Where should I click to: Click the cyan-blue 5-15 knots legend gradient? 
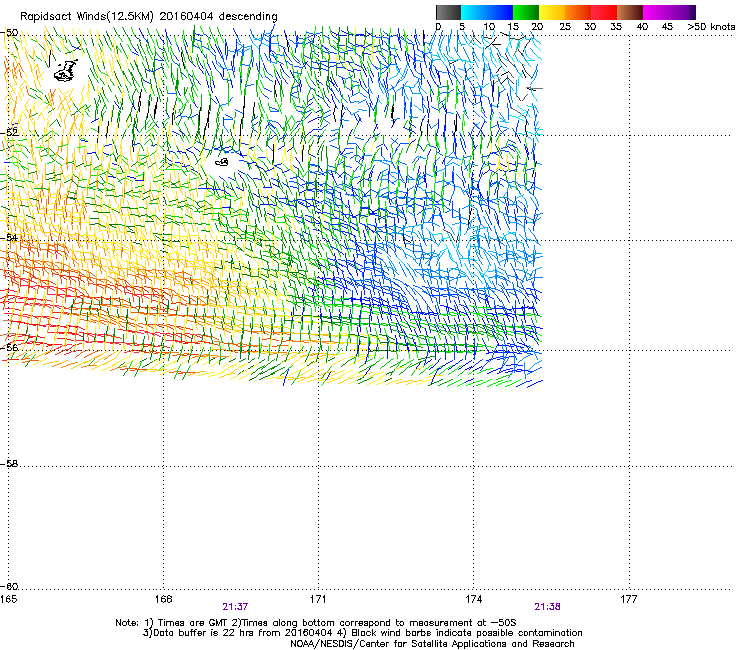[x=487, y=12]
